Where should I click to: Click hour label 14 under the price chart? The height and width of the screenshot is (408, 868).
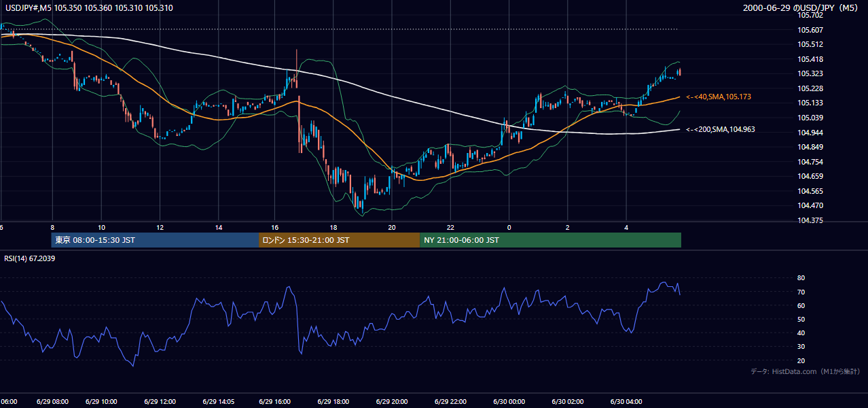click(x=219, y=227)
